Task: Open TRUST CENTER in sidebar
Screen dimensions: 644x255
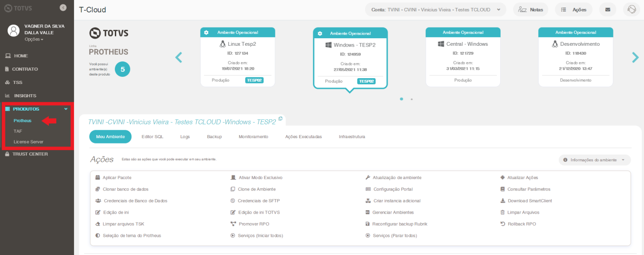Action: pyautogui.click(x=27, y=154)
